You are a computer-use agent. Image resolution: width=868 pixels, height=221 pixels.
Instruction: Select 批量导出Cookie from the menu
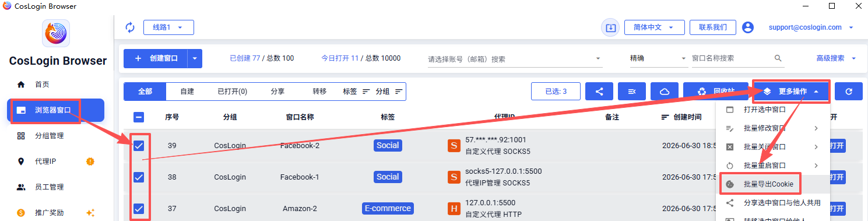[x=772, y=184]
